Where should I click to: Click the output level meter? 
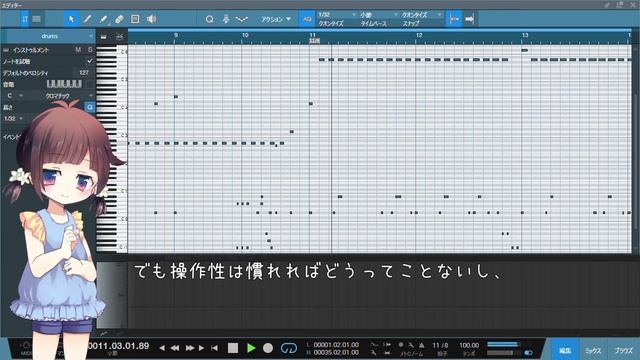coord(504,344)
